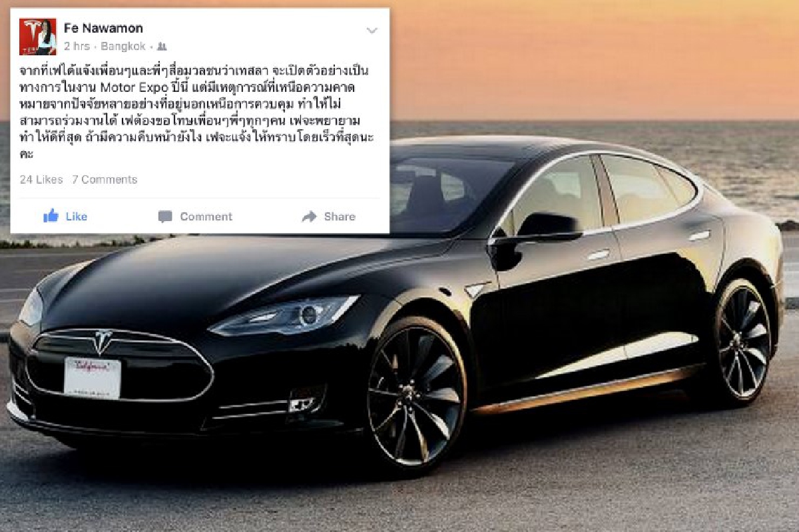This screenshot has width=799, height=532.
Task: Click the Comment text label
Action: (x=206, y=216)
